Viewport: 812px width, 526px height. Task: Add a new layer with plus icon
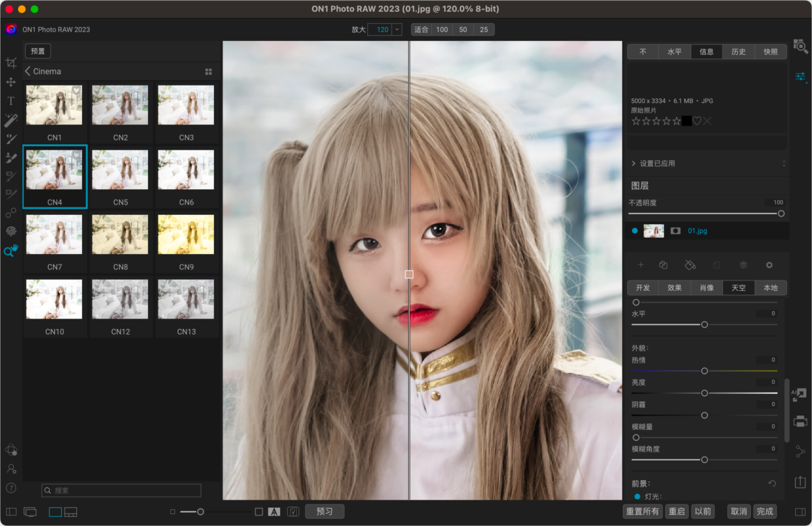[x=640, y=265]
